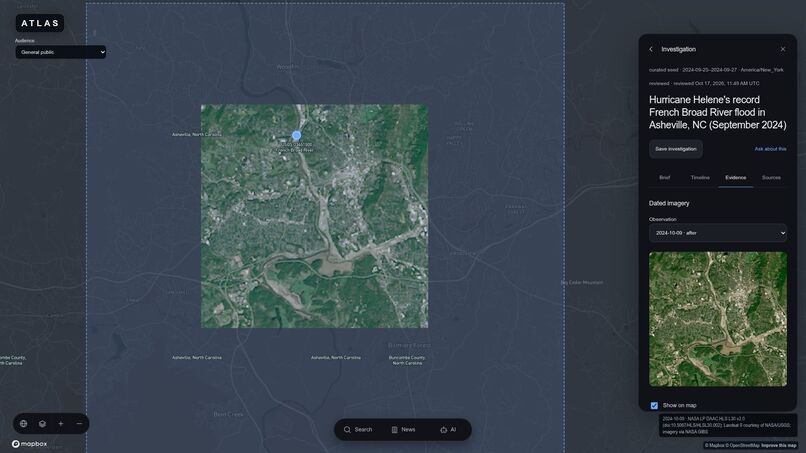
Task: Click the ATLAS logo
Action: click(x=40, y=23)
